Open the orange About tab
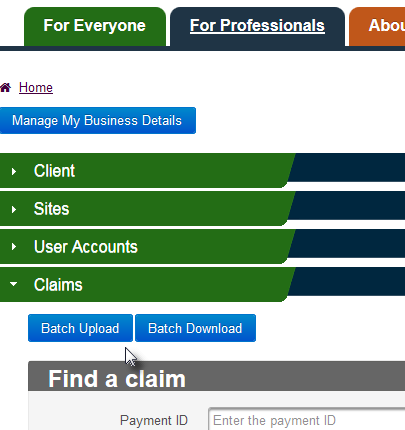 [x=377, y=26]
